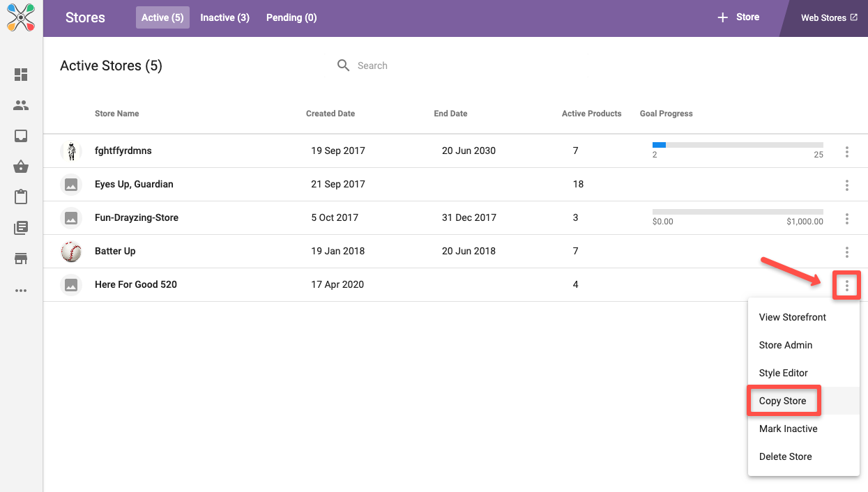Click the app logo at top left
Image resolution: width=868 pixels, height=492 pixels.
coord(21,17)
